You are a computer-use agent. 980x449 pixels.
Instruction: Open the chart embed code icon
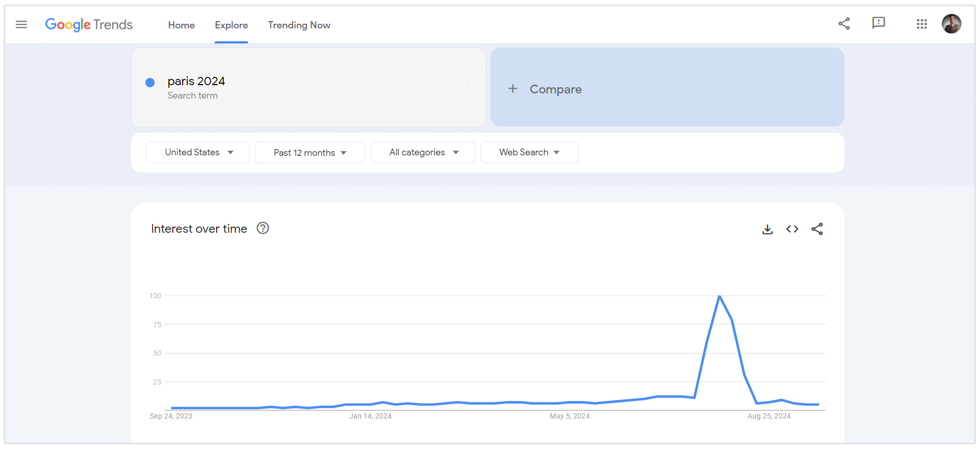[792, 229]
